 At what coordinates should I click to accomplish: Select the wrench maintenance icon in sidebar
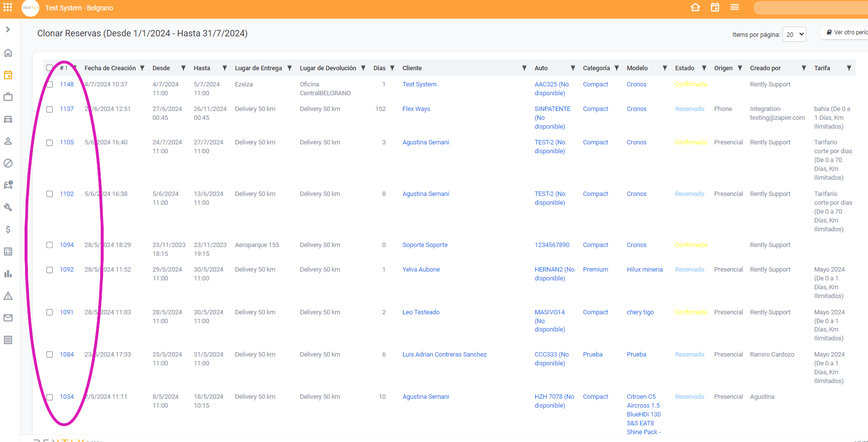[x=8, y=207]
